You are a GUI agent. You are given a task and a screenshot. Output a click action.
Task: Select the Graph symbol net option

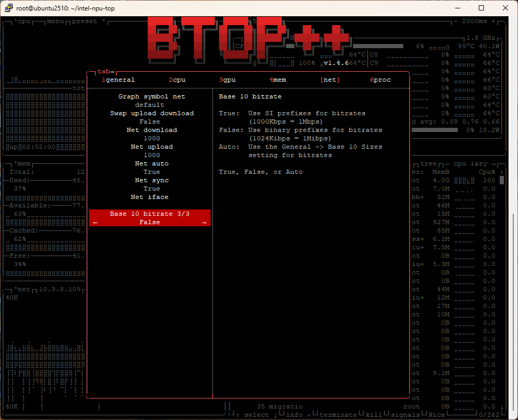(151, 96)
